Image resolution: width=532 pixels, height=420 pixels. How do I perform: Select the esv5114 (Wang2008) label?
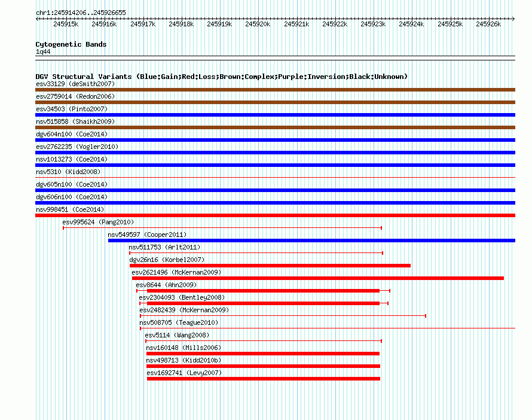(x=177, y=335)
